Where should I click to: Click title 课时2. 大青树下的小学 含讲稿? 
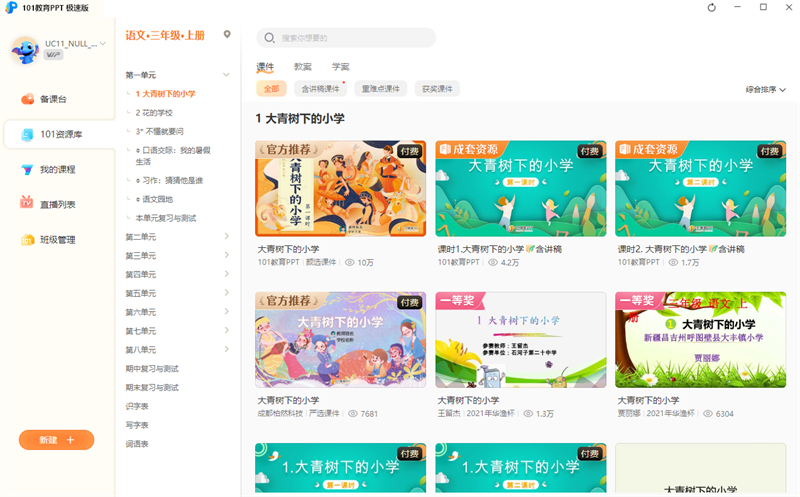(681, 249)
